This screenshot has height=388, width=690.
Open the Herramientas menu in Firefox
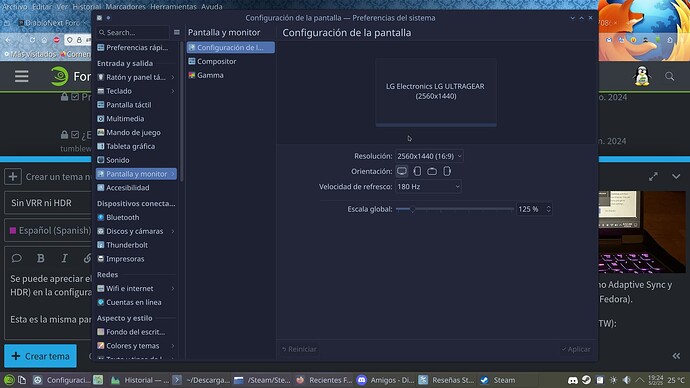pos(173,7)
